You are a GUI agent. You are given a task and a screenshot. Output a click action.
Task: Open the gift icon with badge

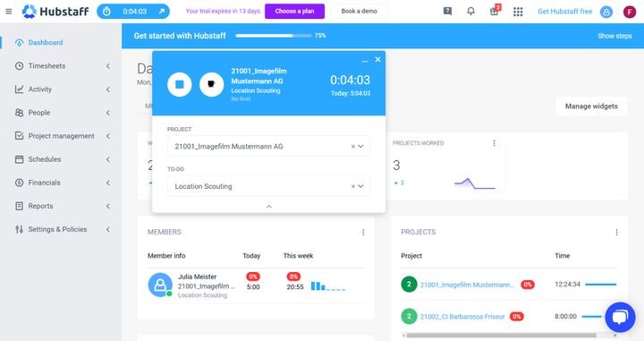(x=495, y=10)
